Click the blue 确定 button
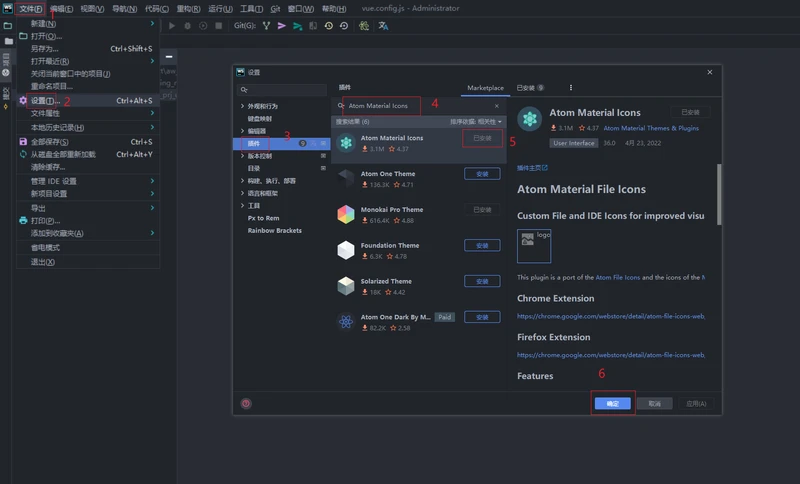This screenshot has height=484, width=800. click(x=613, y=403)
